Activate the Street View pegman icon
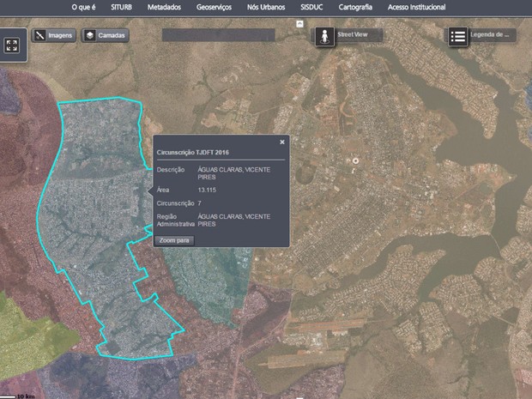Viewport: 532px width, 399px height. pyautogui.click(x=323, y=37)
